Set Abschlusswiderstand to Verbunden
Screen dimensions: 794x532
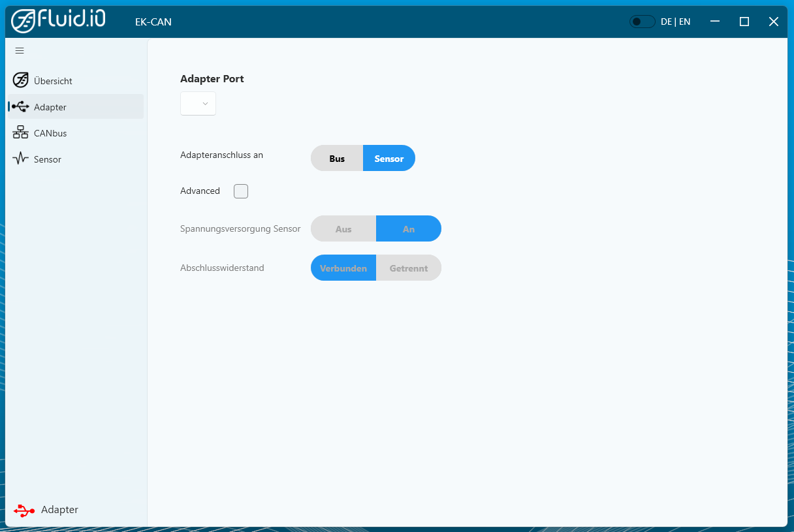click(343, 268)
